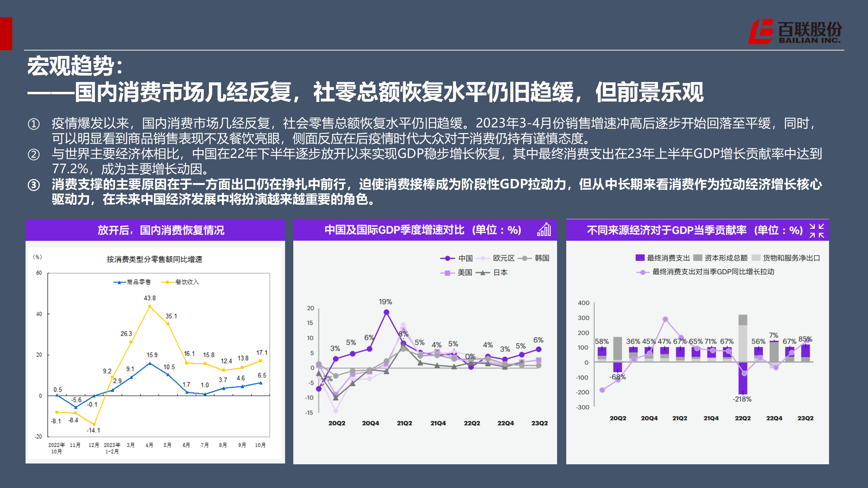Click the circled number ① bullet
This screenshot has height=488, width=868.
[x=34, y=124]
